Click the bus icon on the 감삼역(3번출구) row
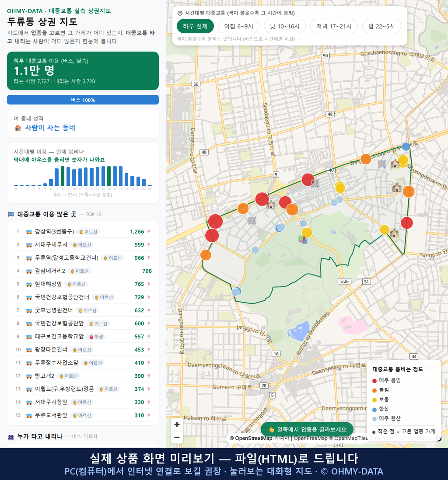448x480 pixels. [29, 232]
